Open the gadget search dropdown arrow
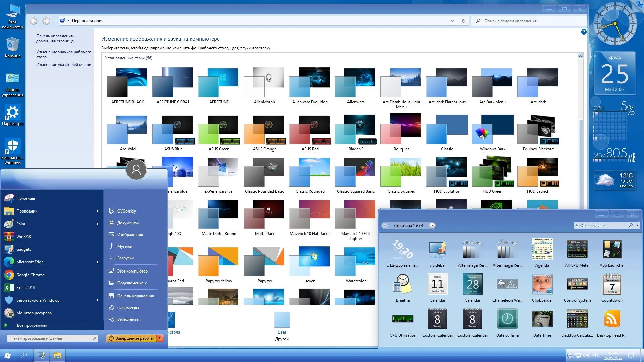 coord(637,225)
